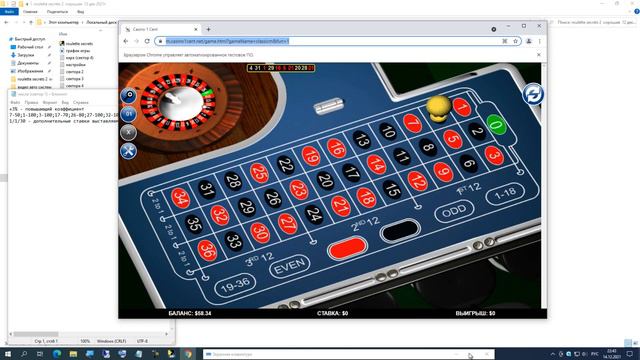Bet on red number 25
The width and height of the screenshot is (640, 360).
click(x=259, y=173)
